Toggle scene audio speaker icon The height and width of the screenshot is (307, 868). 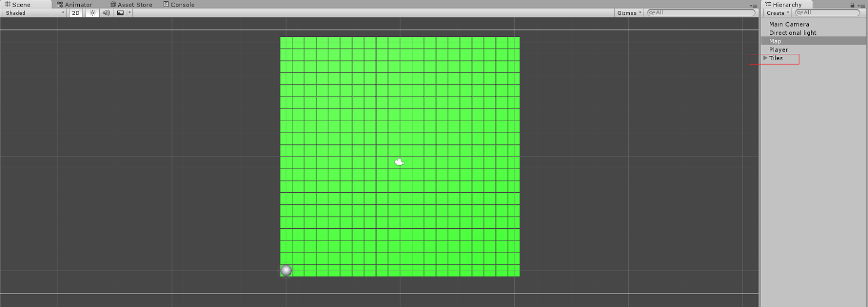(106, 12)
